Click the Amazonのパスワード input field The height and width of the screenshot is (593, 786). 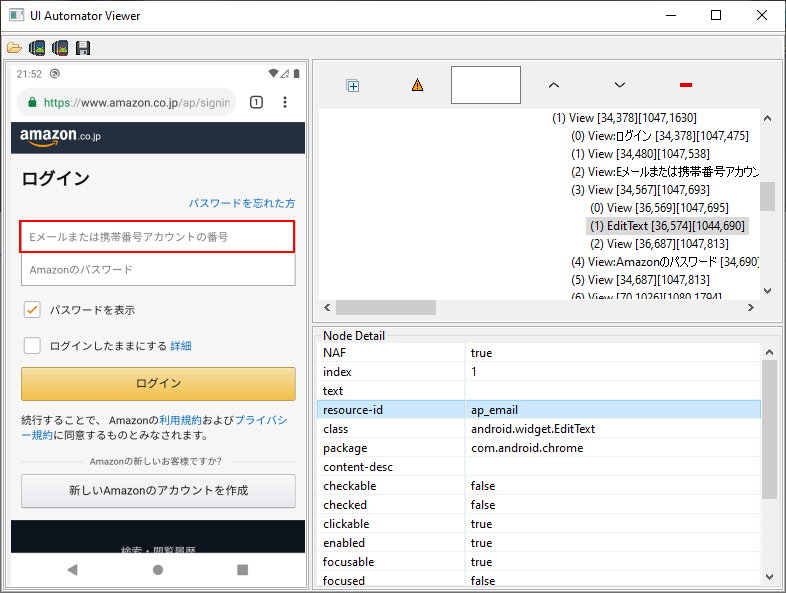158,270
